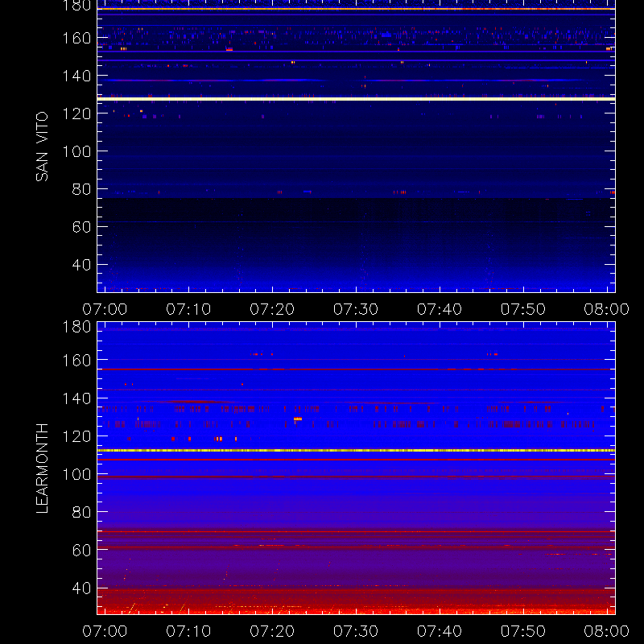Select the 140 label on San Vito axis

tap(76, 76)
